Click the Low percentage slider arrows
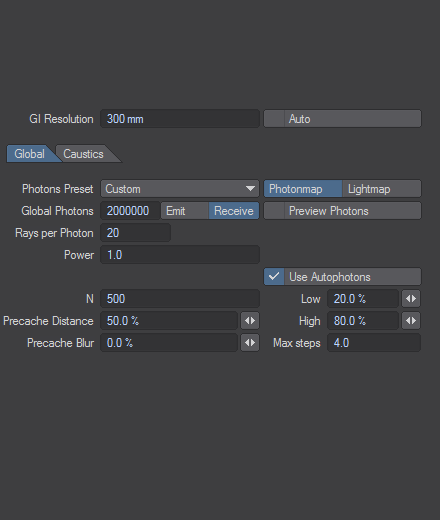 tap(411, 299)
